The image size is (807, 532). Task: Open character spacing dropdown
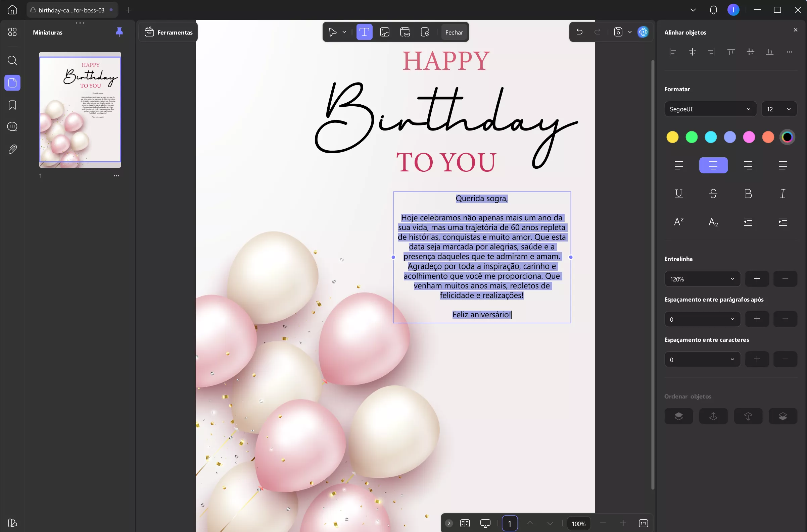coord(702,359)
